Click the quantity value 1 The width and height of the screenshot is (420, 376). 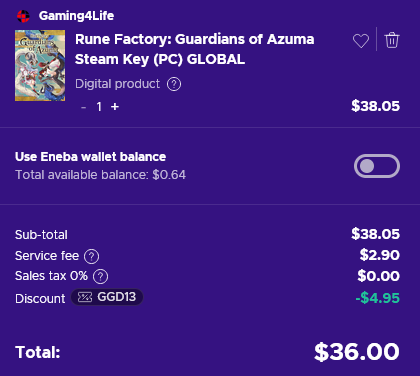pos(99,107)
